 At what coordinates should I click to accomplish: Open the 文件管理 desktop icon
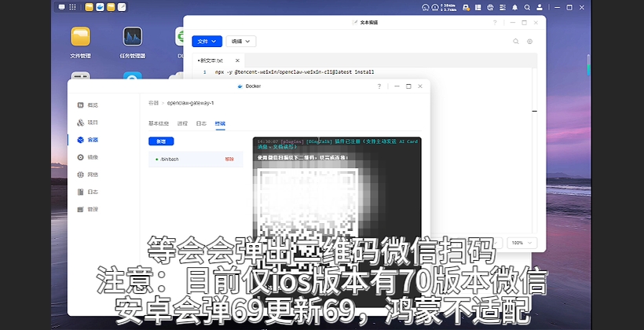[80, 38]
